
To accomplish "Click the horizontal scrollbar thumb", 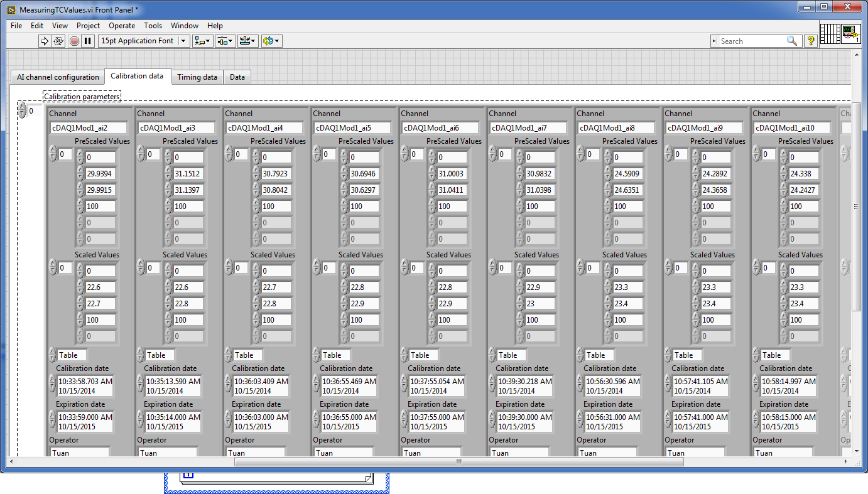I will [458, 461].
